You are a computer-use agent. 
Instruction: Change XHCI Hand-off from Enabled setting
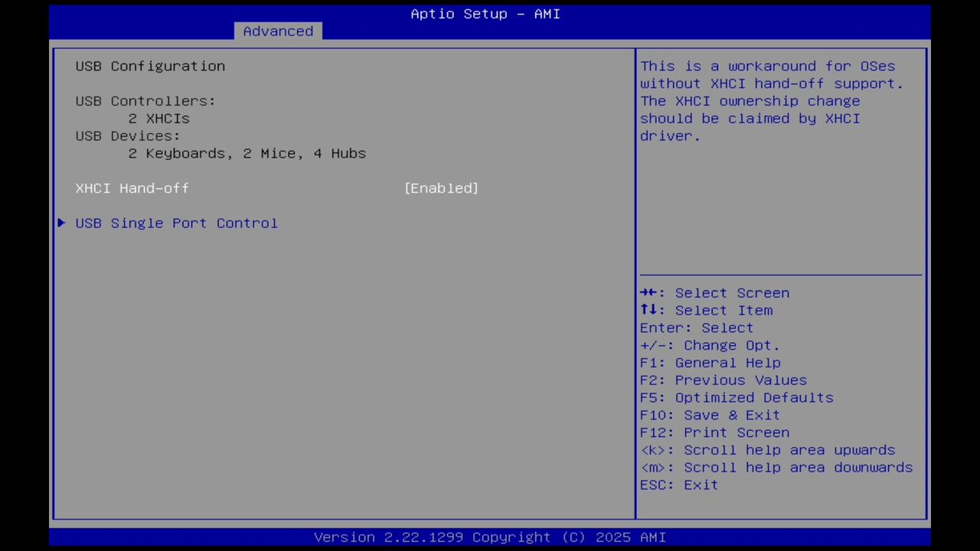point(441,188)
